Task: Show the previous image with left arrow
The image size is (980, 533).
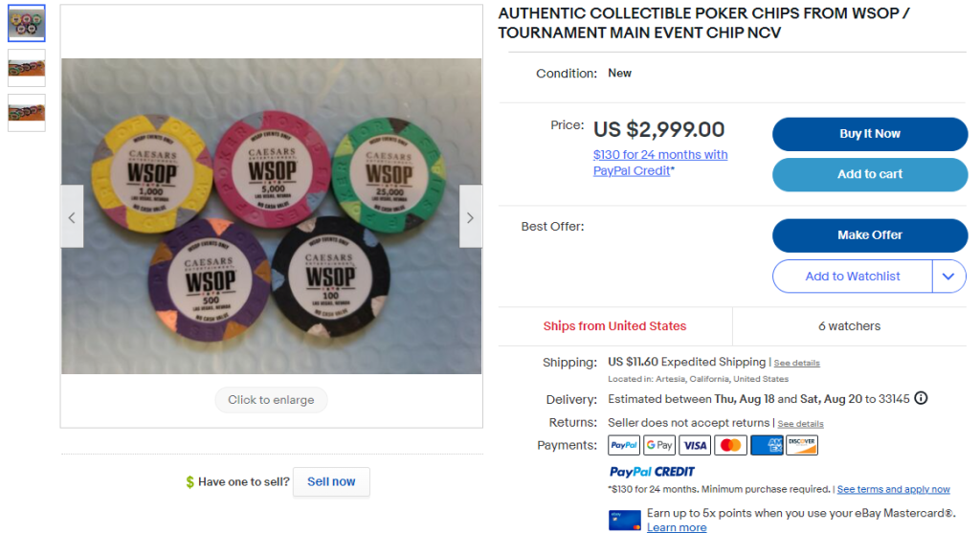Action: (x=72, y=216)
